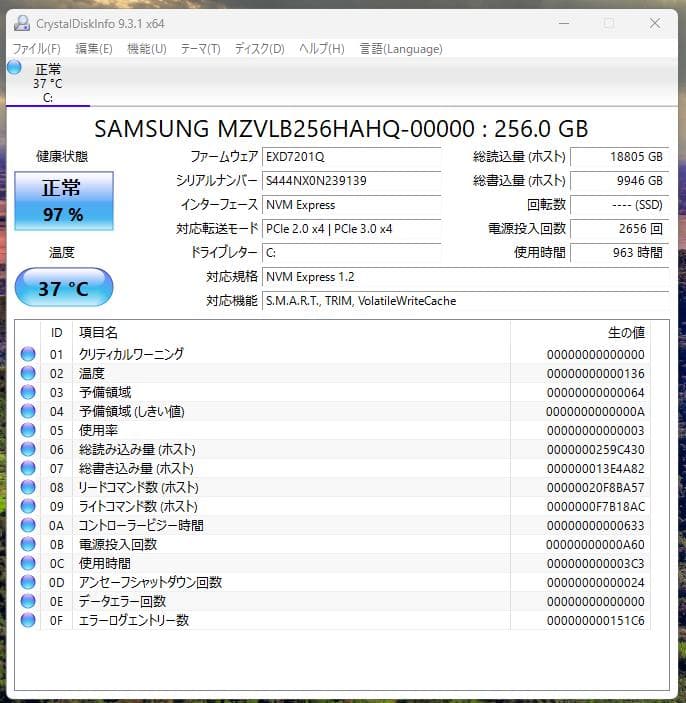Screen dimensions: 686x703
Task: Select raw value 000000000151C6
Action: [x=595, y=621]
